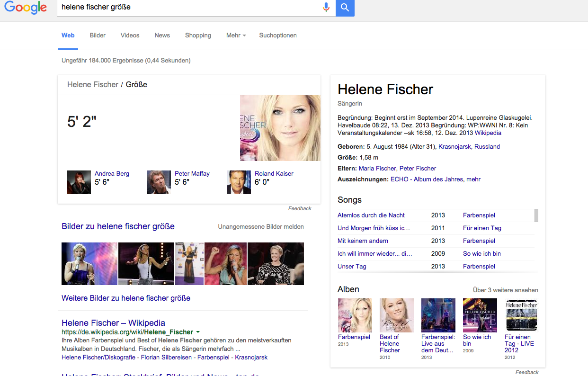Open the Andrea Berg link
Image resolution: width=588 pixels, height=376 pixels.
pyautogui.click(x=112, y=174)
